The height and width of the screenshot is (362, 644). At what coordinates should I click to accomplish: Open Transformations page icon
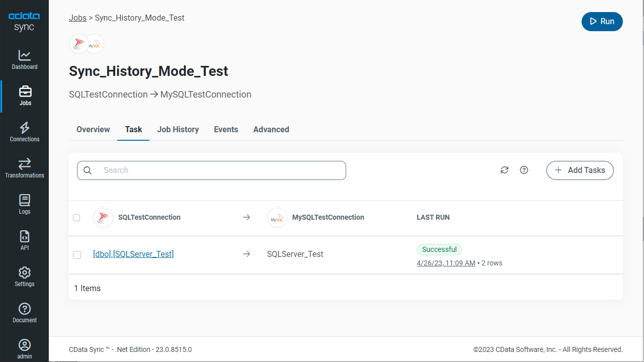pyautogui.click(x=24, y=164)
